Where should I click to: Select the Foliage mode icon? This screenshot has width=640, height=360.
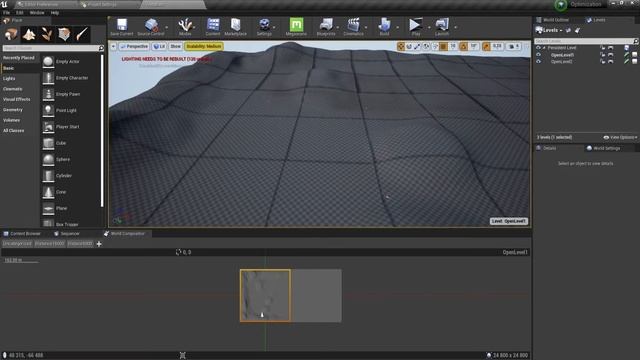[x=47, y=34]
